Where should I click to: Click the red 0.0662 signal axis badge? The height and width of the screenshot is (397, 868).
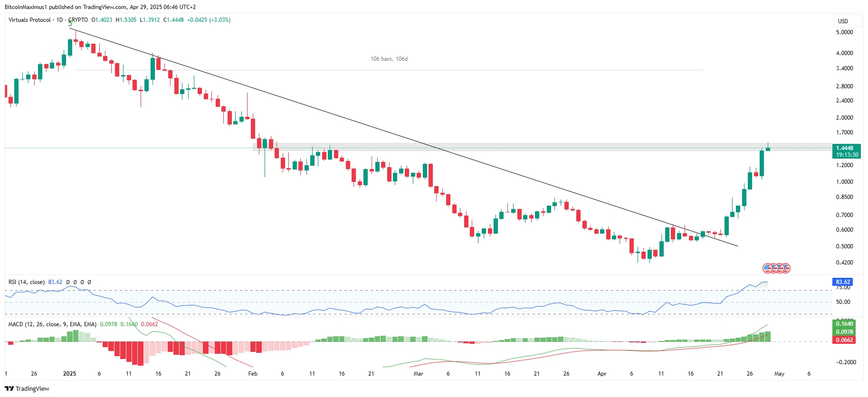tap(844, 340)
